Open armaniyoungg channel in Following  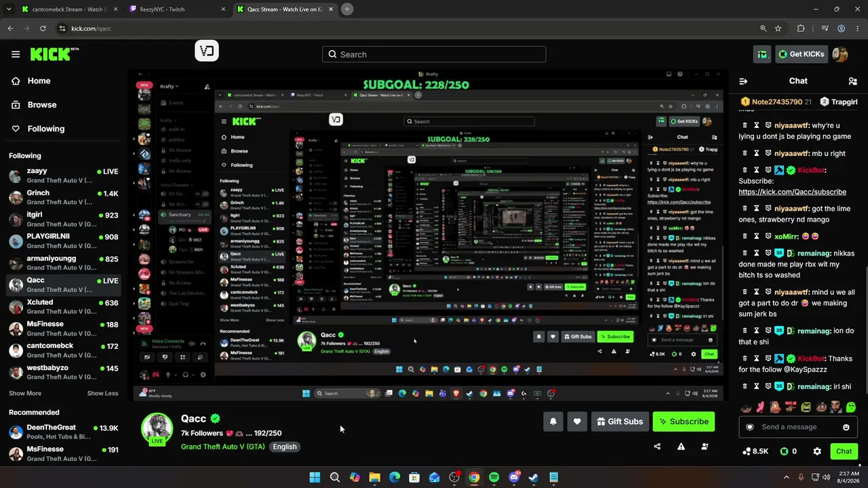click(64, 263)
